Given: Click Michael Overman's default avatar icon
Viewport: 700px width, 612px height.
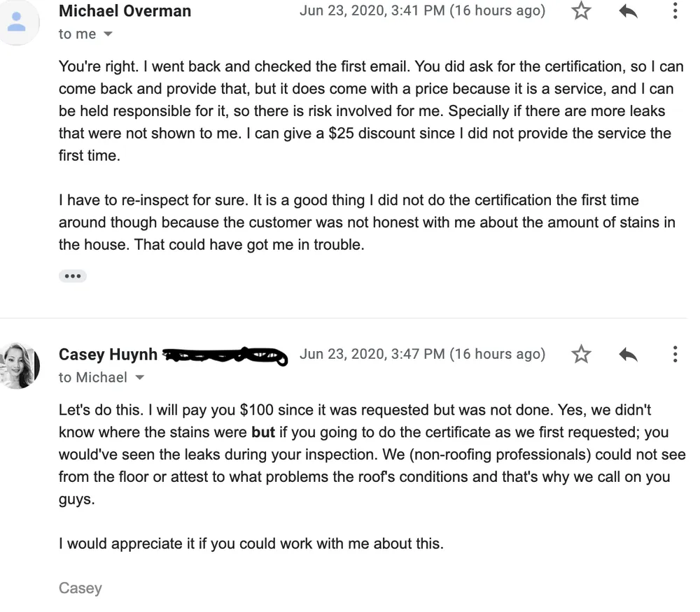Looking at the screenshot, I should pos(16,22).
